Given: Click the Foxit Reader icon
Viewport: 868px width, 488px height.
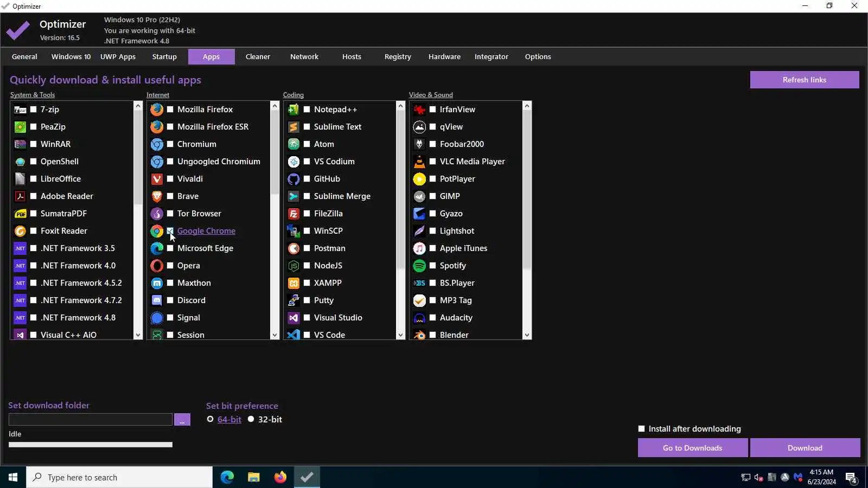Looking at the screenshot, I should [20, 231].
